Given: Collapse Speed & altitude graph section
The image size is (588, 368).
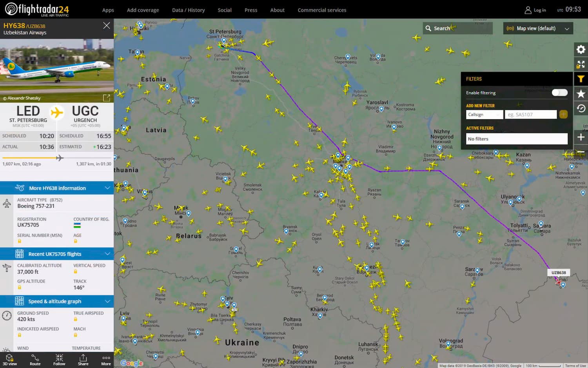Looking at the screenshot, I should (57, 301).
